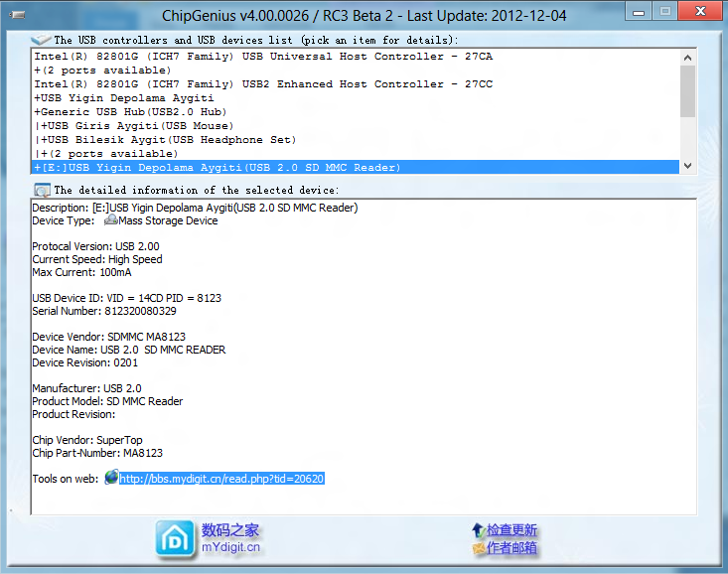Image resolution: width=728 pixels, height=574 pixels.
Task: Click the Mass Storage Device type icon
Action: pos(111,220)
